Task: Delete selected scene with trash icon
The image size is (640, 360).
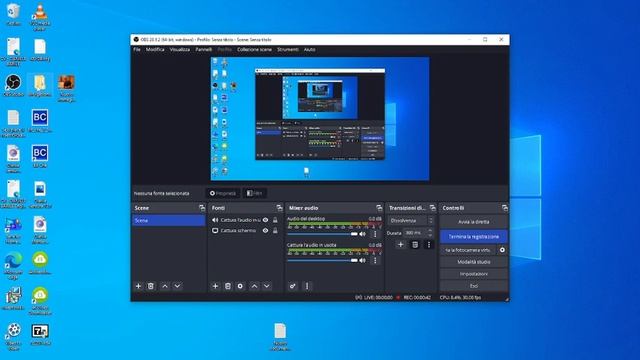Action: coord(151,286)
